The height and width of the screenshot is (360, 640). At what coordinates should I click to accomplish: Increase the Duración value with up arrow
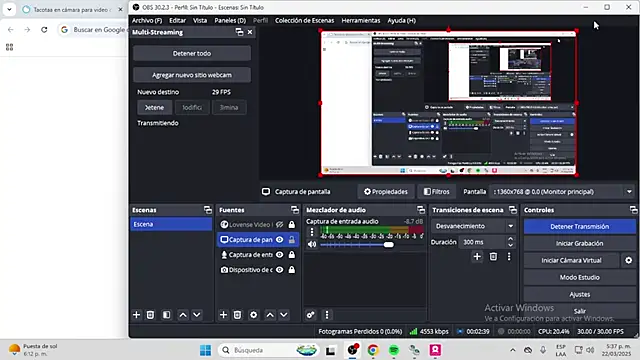point(510,239)
